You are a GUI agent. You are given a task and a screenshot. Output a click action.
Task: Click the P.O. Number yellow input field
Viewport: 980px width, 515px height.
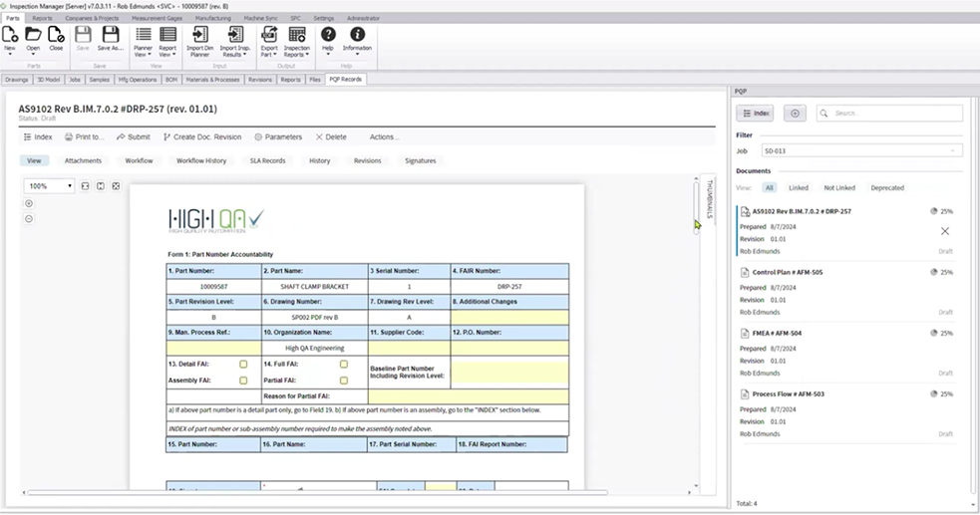pos(509,348)
